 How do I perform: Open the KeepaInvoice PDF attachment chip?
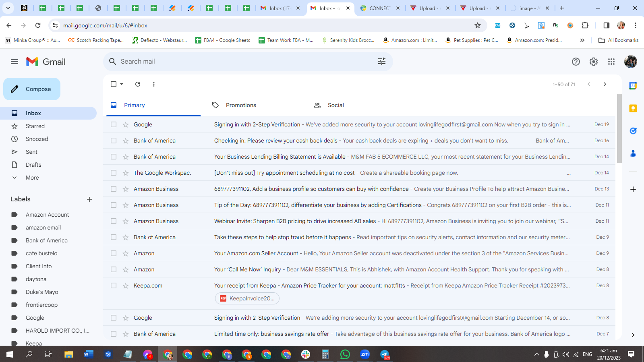click(x=247, y=298)
